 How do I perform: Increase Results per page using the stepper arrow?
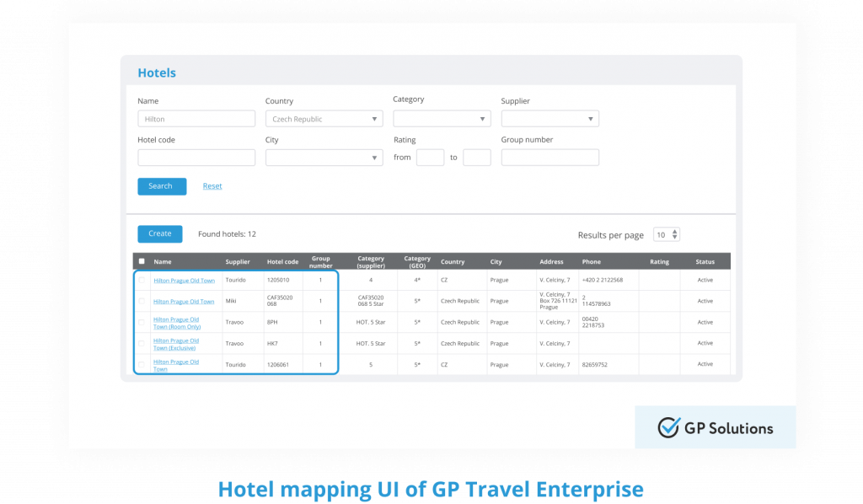pyautogui.click(x=674, y=231)
